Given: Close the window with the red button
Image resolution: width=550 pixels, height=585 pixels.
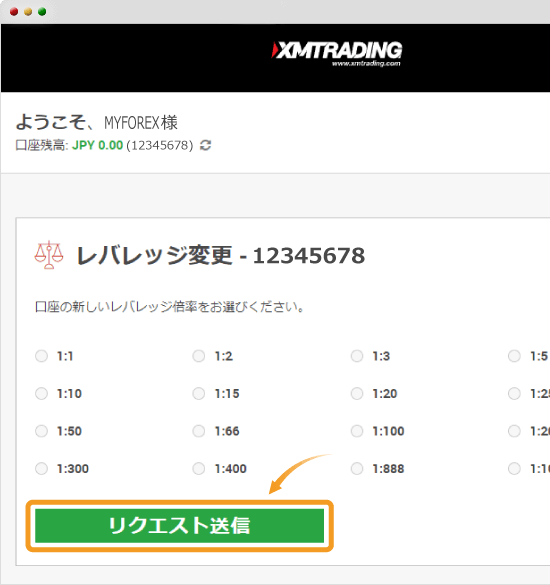Looking at the screenshot, I should coord(14,12).
